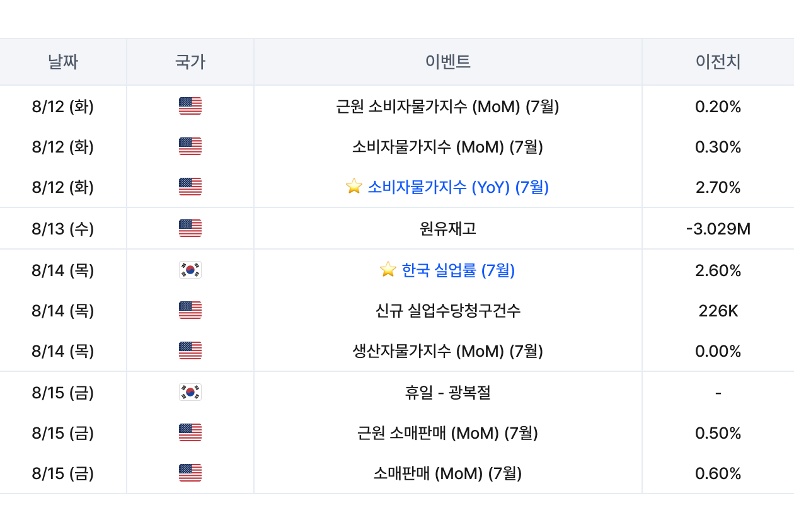The image size is (794, 532).
Task: Select the 이전치 column header
Action: [718, 62]
